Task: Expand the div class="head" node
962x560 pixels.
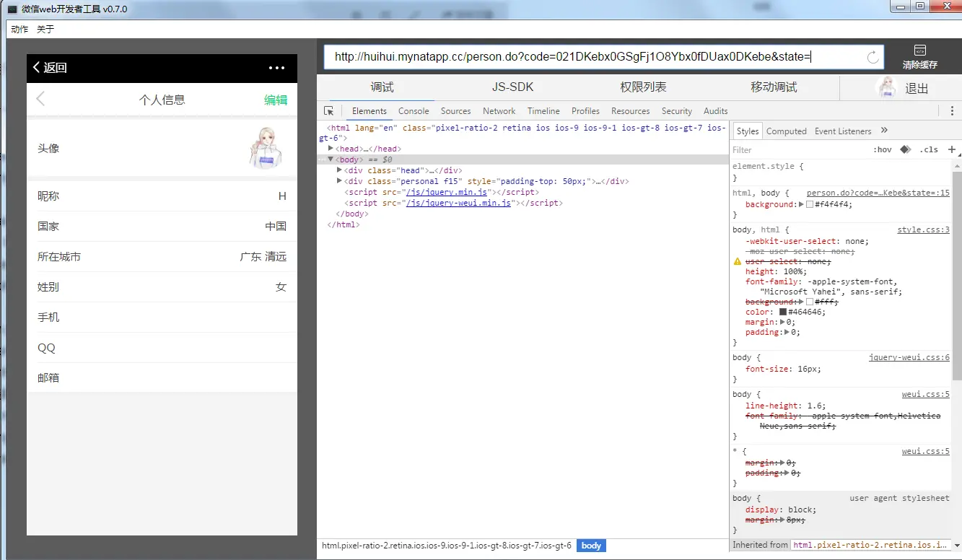Action: pos(340,170)
